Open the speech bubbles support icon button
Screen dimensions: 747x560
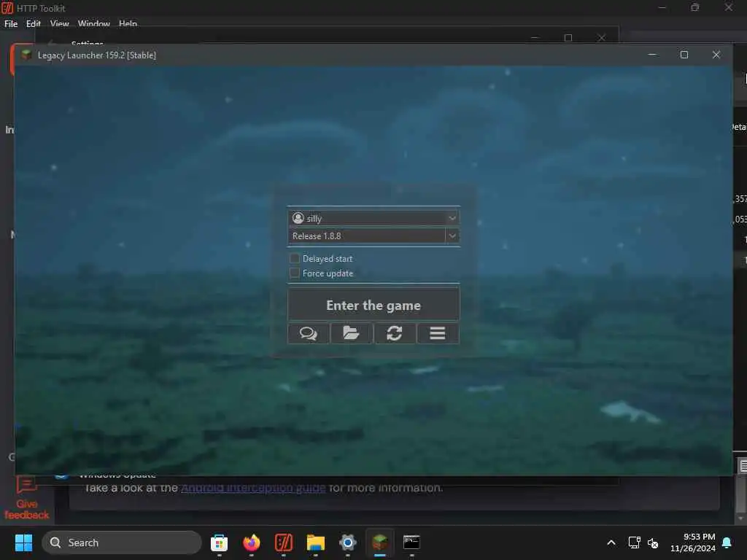309,333
